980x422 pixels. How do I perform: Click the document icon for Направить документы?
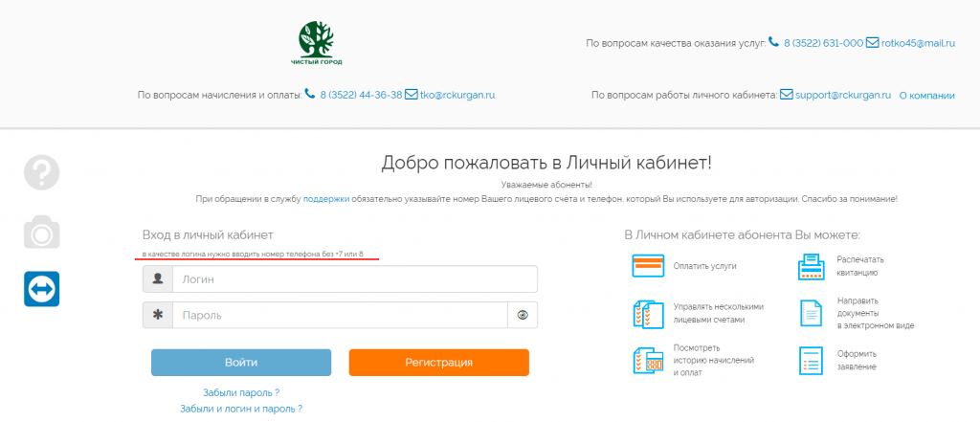812,313
